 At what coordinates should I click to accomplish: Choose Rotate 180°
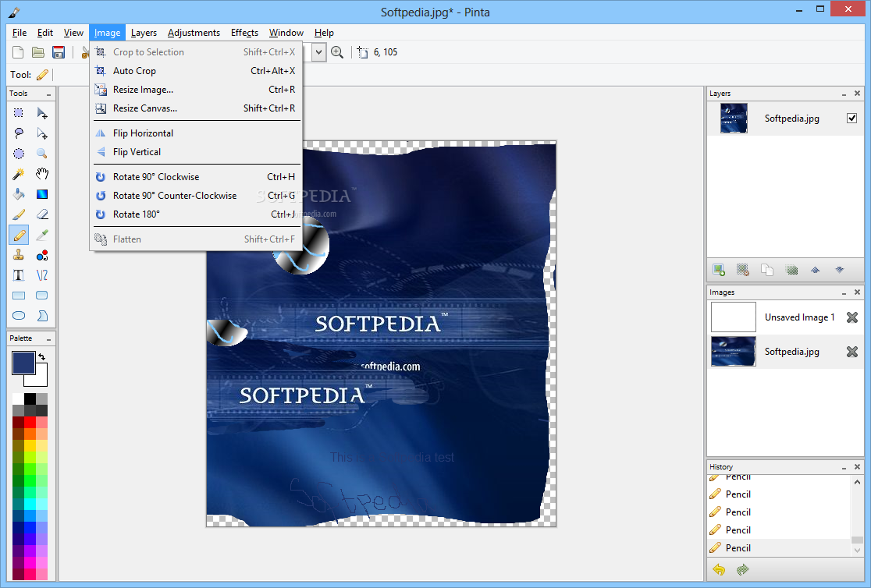tap(196, 214)
